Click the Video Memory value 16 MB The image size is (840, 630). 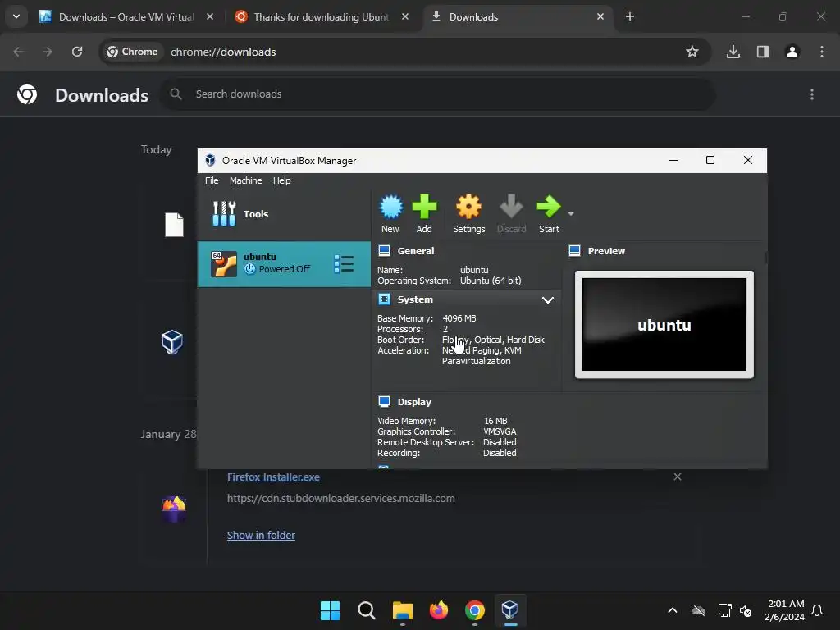pos(495,421)
